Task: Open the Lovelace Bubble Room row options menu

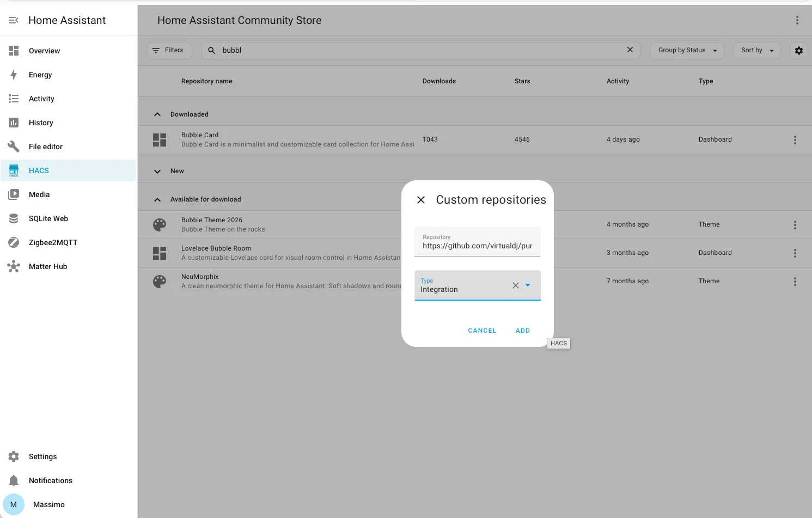Action: pos(795,253)
